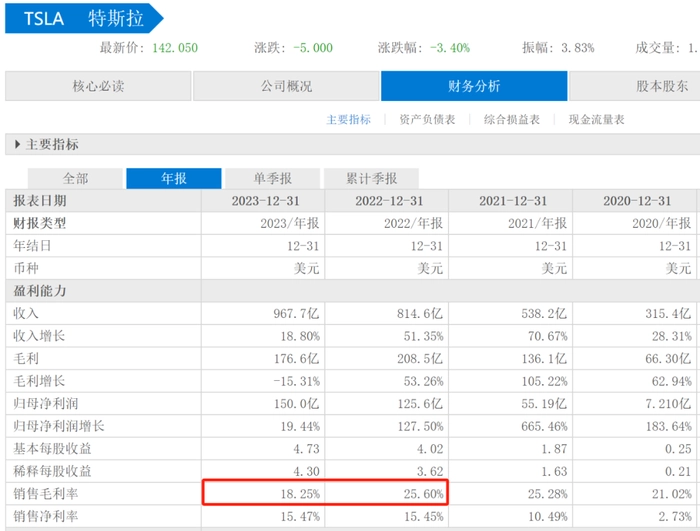View the 综合损益表 link
The width and height of the screenshot is (700, 531).
pyautogui.click(x=511, y=120)
